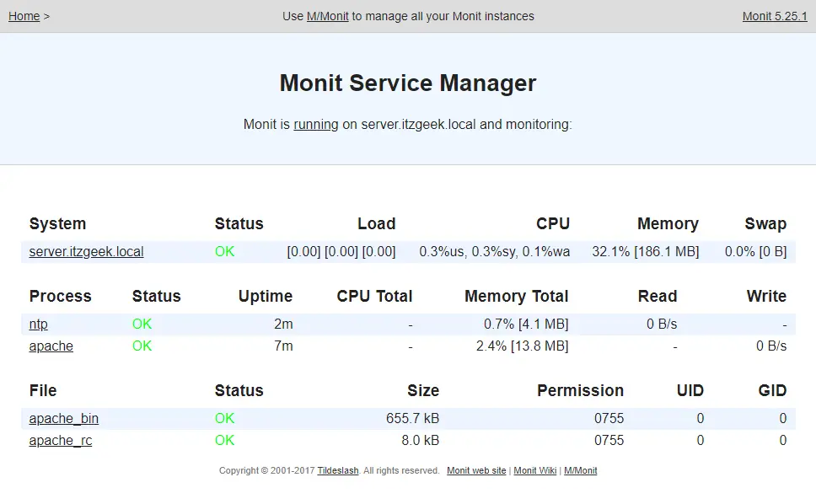Viewport: 816px width, 504px height.
Task: Click the Read column header
Action: click(658, 296)
